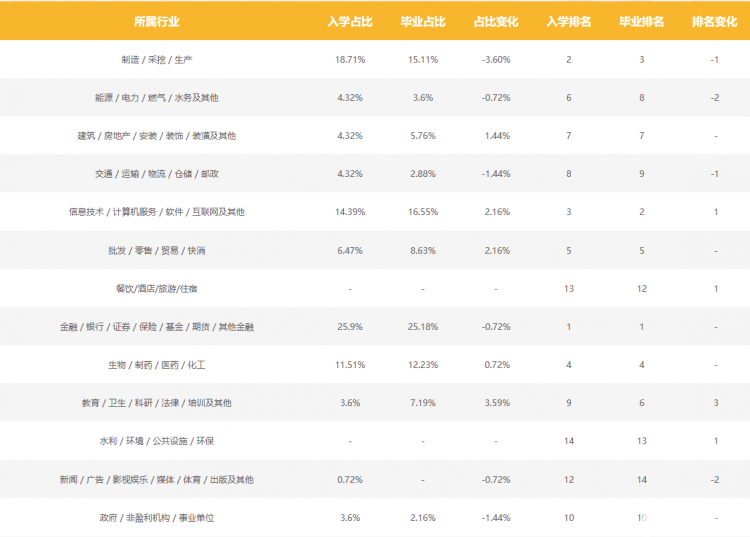Screen dimensions: 750x537
Task: Click the 毕业占比 column header
Action: [x=423, y=22]
